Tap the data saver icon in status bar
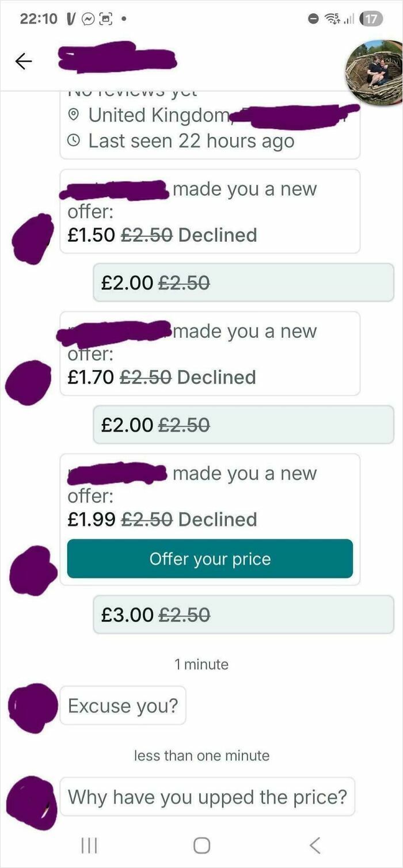The height and width of the screenshot is (868, 403). click(314, 17)
